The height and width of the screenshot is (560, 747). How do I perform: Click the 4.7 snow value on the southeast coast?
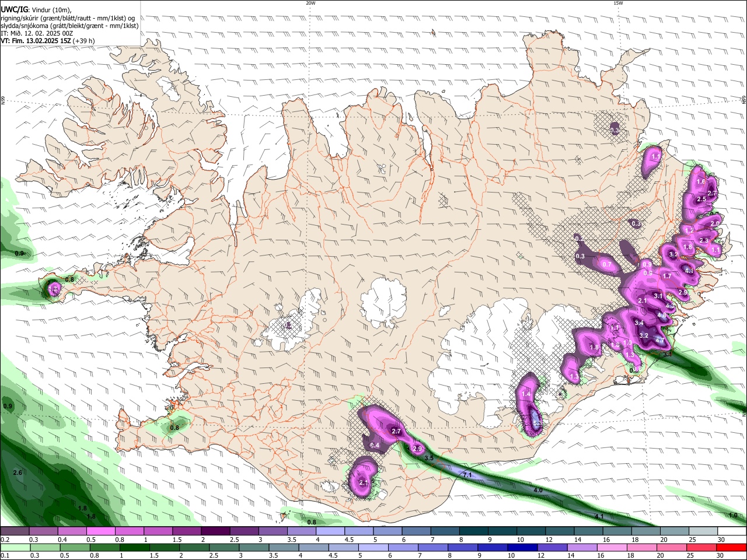tap(660, 340)
